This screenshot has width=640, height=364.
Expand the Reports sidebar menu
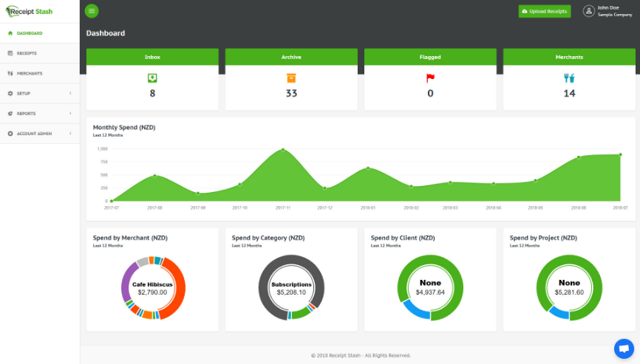click(x=39, y=114)
